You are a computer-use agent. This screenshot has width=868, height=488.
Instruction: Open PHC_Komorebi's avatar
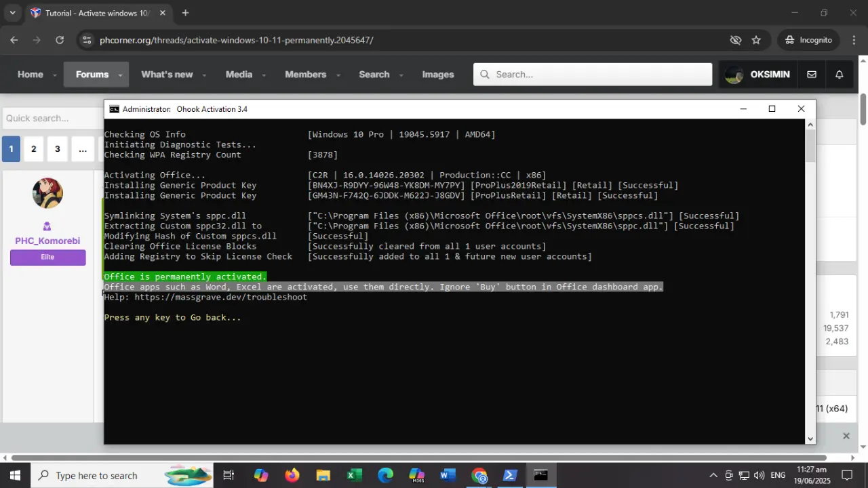click(47, 193)
